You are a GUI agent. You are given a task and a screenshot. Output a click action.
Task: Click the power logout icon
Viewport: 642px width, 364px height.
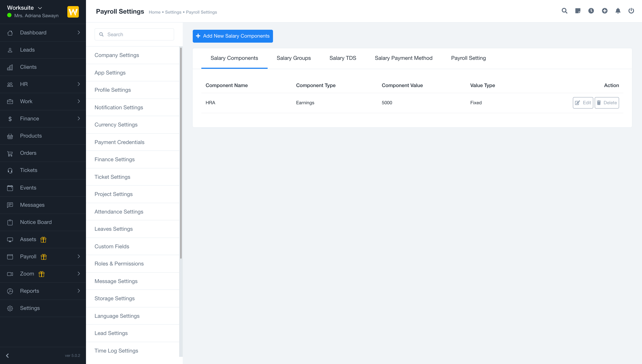(x=631, y=11)
